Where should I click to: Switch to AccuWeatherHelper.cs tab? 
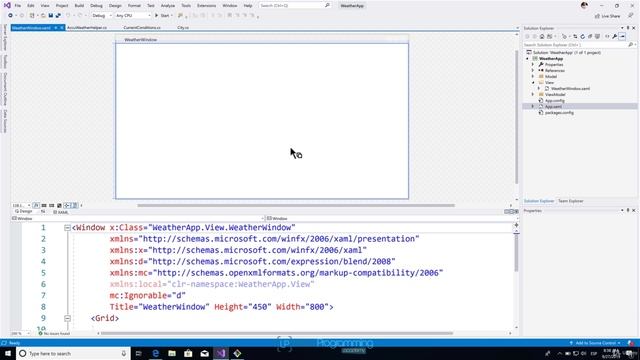(x=87, y=28)
